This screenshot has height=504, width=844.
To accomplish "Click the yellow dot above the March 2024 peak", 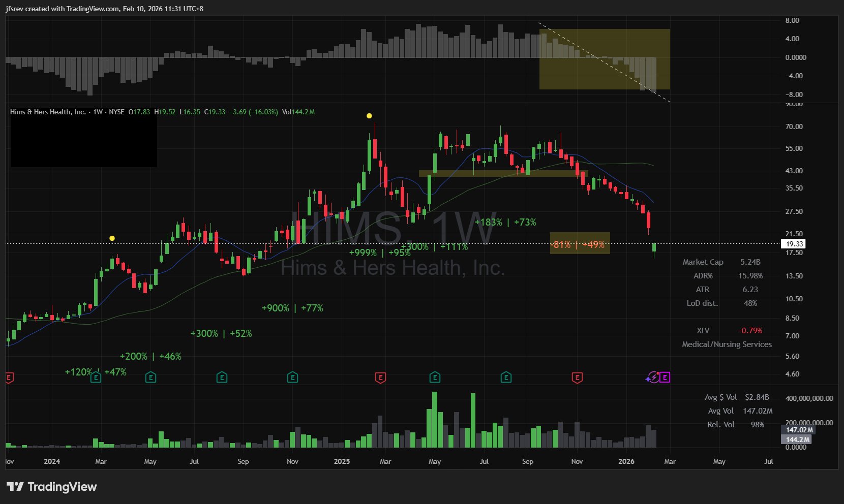I will 112,238.
